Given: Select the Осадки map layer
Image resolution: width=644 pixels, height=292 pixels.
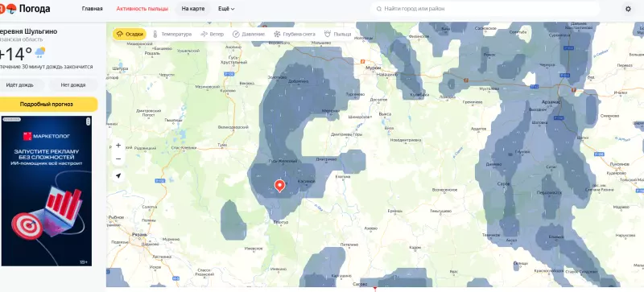Looking at the screenshot, I should click(130, 34).
